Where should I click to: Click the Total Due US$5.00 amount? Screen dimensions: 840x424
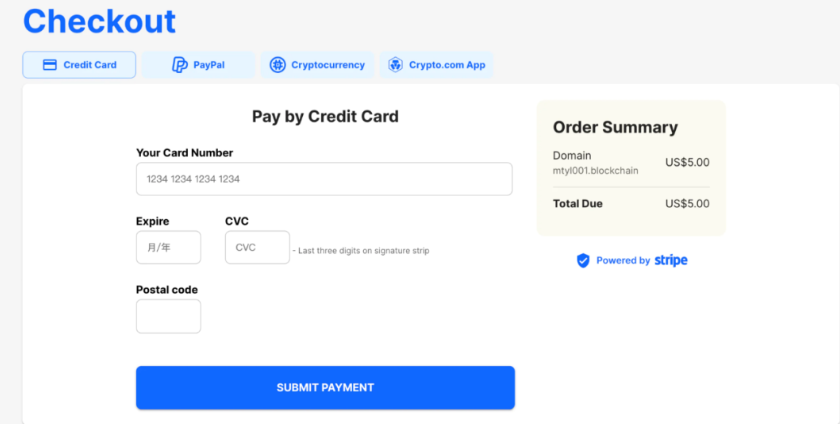click(x=687, y=204)
